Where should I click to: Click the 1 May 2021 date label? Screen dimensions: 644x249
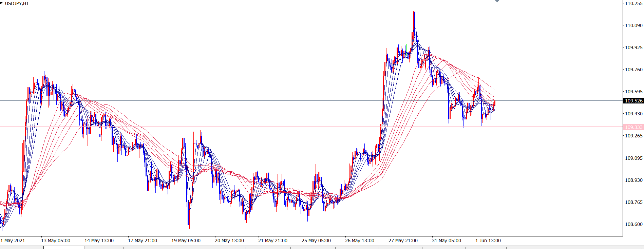13,241
